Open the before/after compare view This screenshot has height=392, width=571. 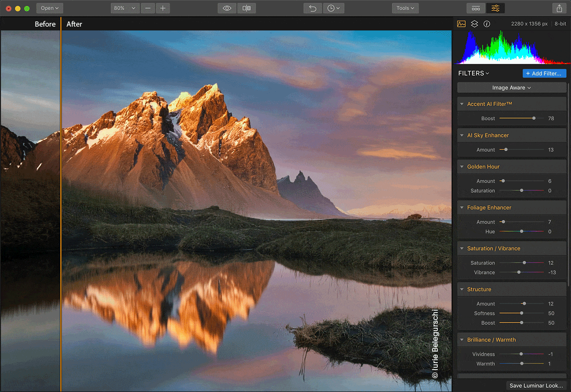(246, 8)
